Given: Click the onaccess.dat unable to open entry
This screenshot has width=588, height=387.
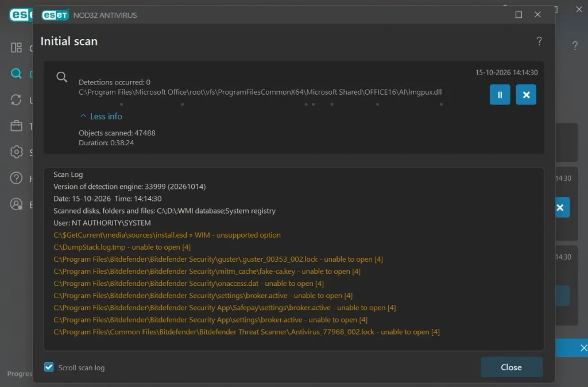Looking at the screenshot, I should coord(188,284).
